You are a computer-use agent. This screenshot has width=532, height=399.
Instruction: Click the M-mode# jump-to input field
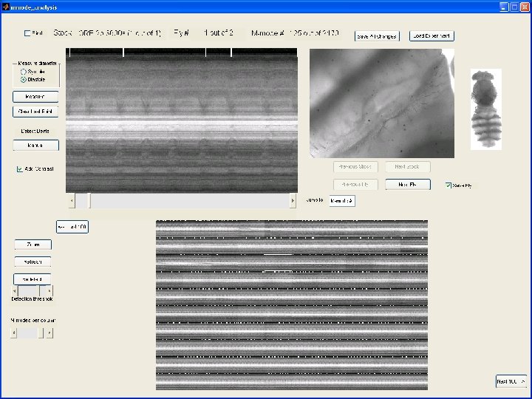click(341, 200)
